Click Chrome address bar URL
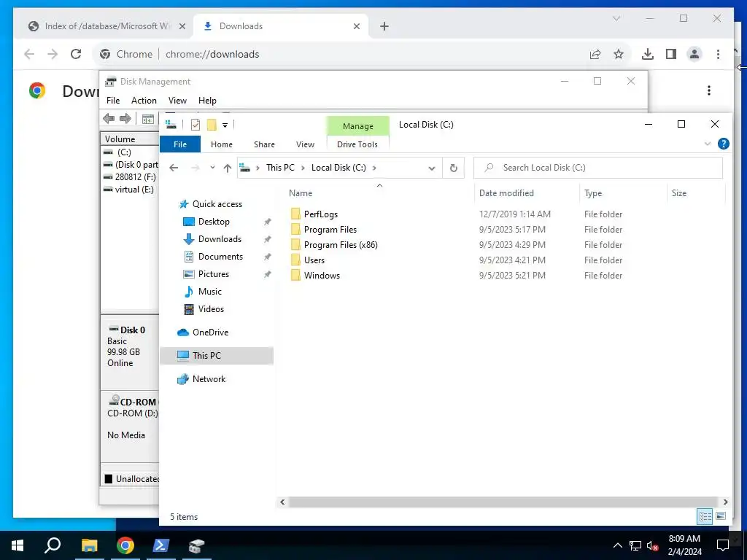747x560 pixels. (x=212, y=54)
